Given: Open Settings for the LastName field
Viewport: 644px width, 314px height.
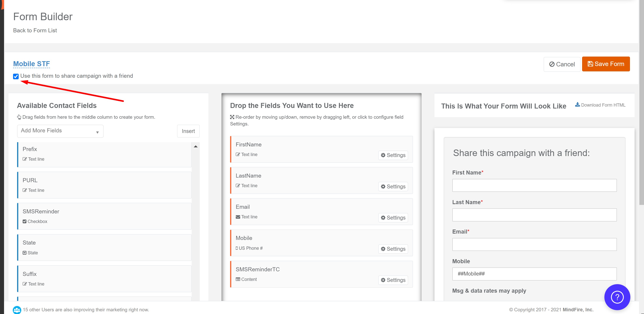Looking at the screenshot, I should [393, 186].
